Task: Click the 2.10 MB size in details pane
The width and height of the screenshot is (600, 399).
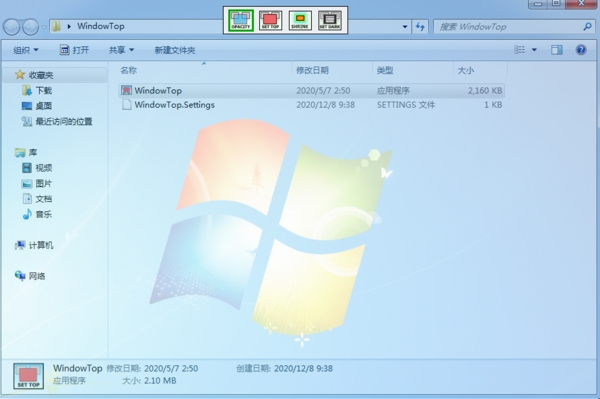Action: 160,381
